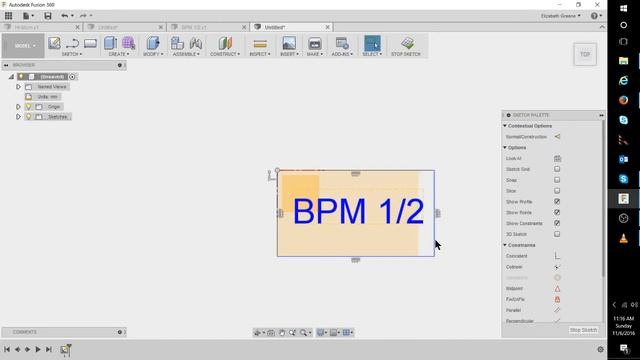This screenshot has height=360, width=640.
Task: Expand the Named Views tree node
Action: (18, 87)
